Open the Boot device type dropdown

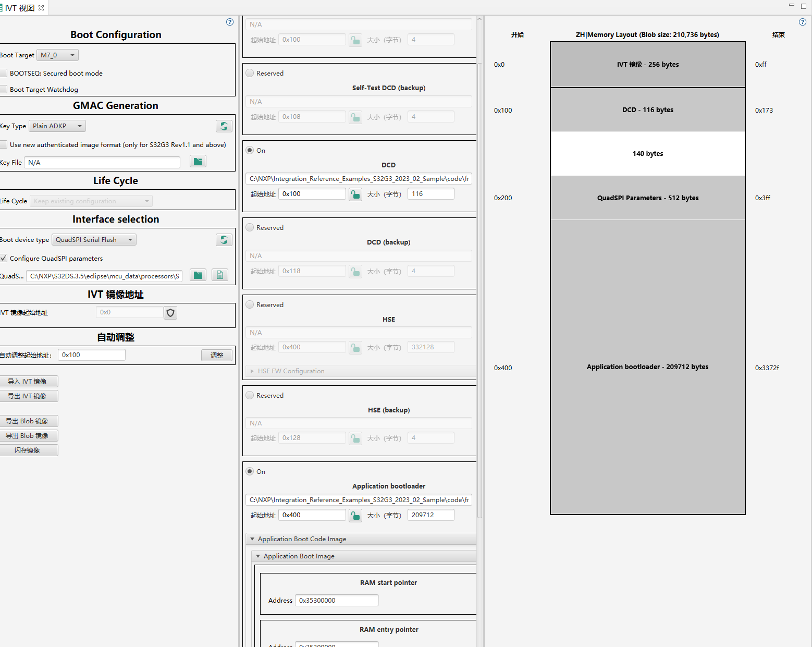(x=94, y=239)
